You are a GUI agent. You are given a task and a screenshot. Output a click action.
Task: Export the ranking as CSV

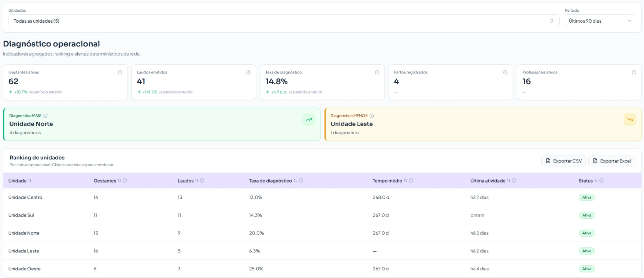tap(563, 161)
